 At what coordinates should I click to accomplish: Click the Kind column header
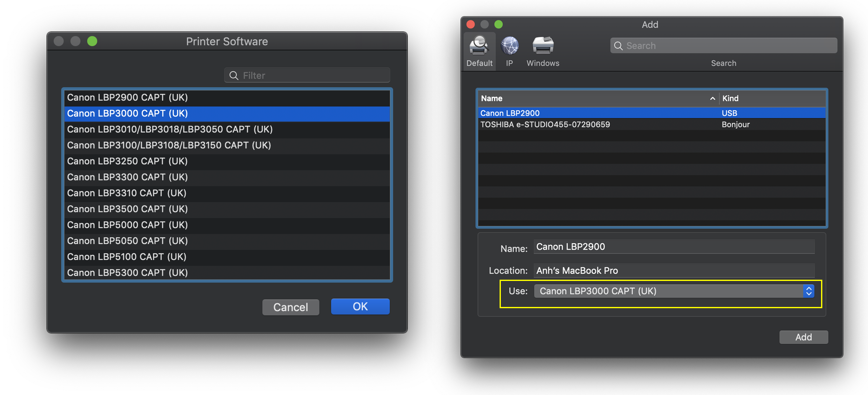tap(771, 99)
